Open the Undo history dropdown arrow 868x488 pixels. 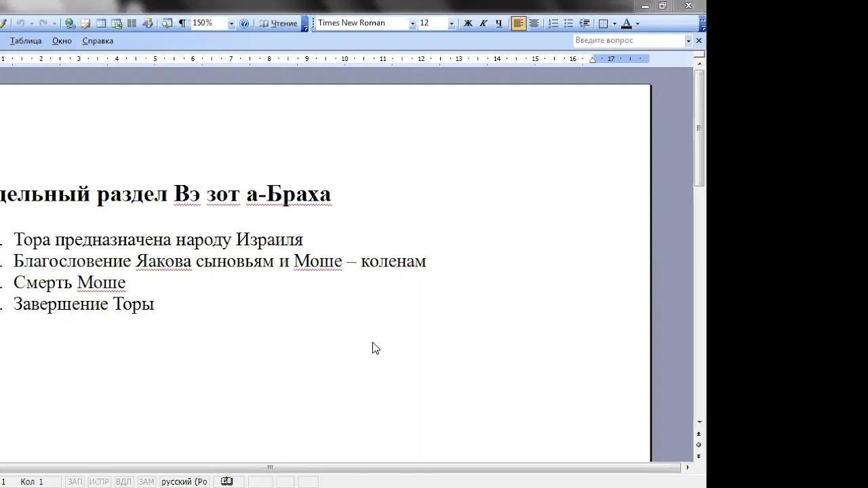[31, 23]
